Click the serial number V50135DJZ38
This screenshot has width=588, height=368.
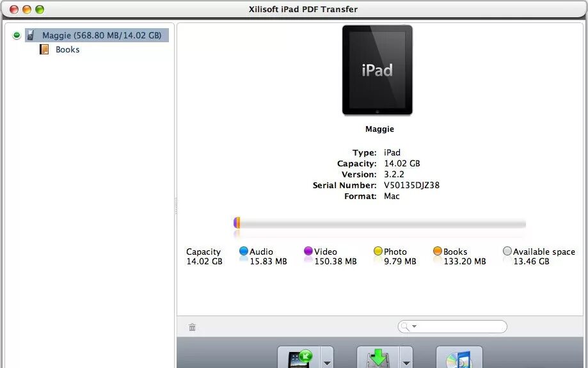[412, 186]
